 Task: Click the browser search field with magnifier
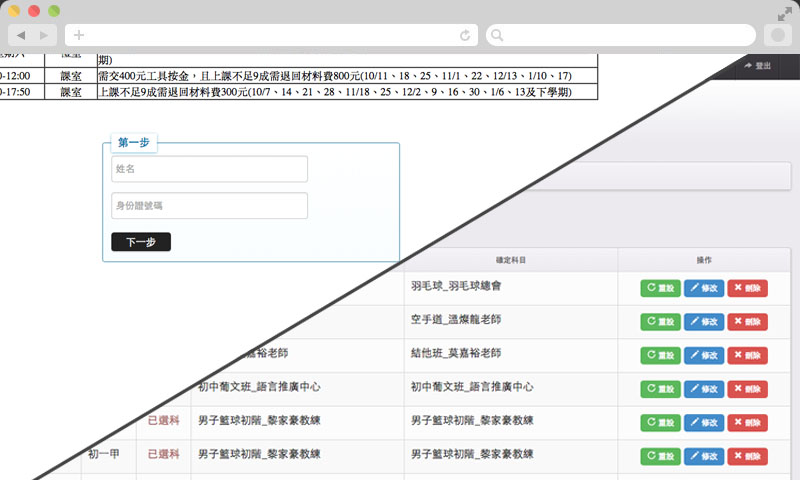[x=620, y=35]
